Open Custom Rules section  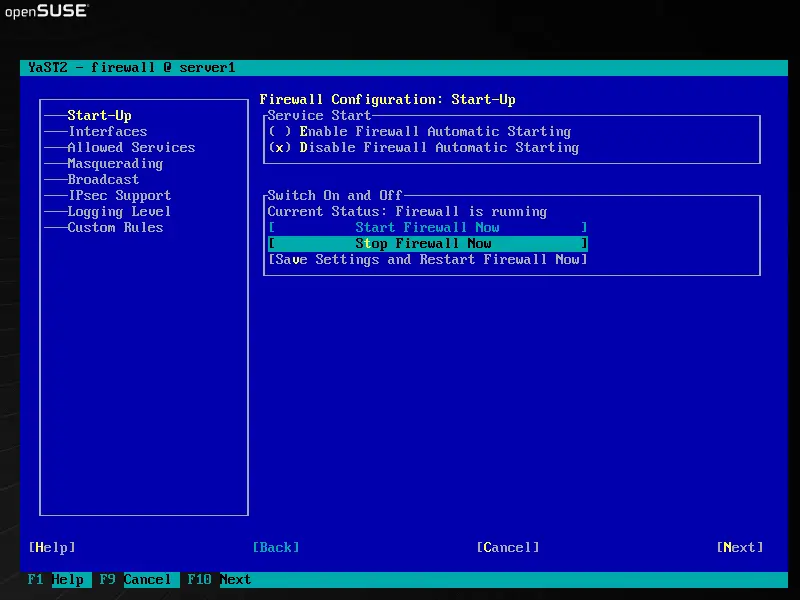115,228
